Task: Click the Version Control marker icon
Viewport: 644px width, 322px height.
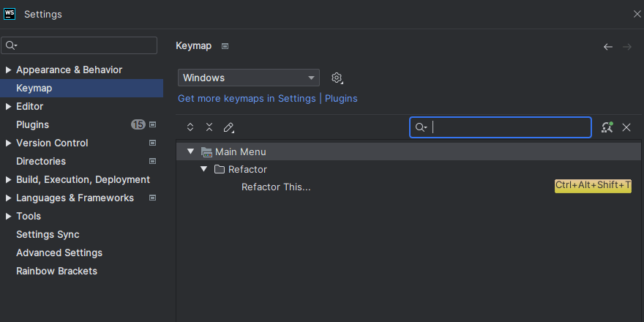Action: coord(152,143)
